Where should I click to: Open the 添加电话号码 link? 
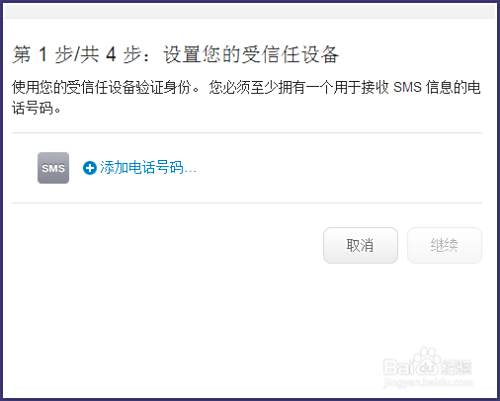click(x=140, y=168)
